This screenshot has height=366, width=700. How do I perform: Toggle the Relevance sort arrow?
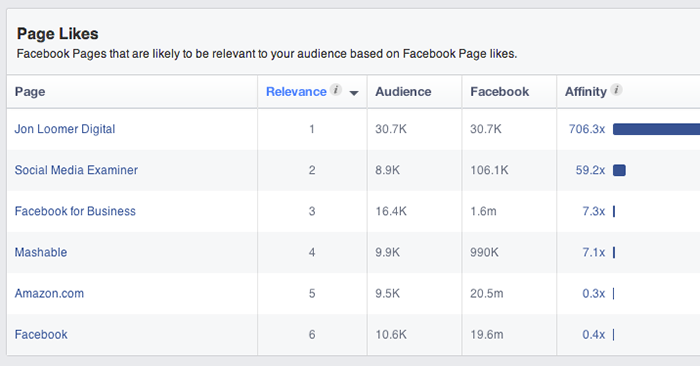(x=354, y=93)
